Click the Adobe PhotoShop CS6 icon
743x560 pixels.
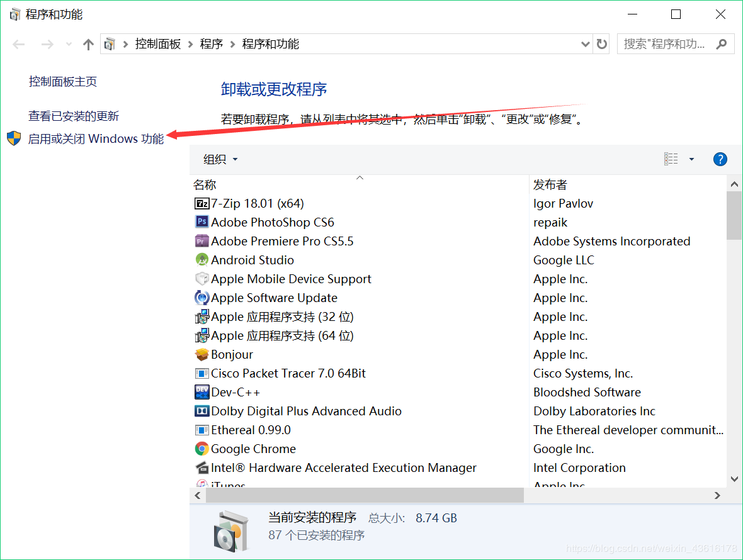202,221
